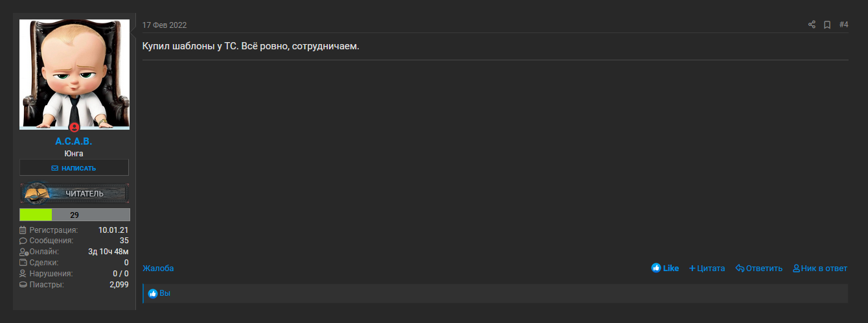Click the share icon on post

coord(812,25)
